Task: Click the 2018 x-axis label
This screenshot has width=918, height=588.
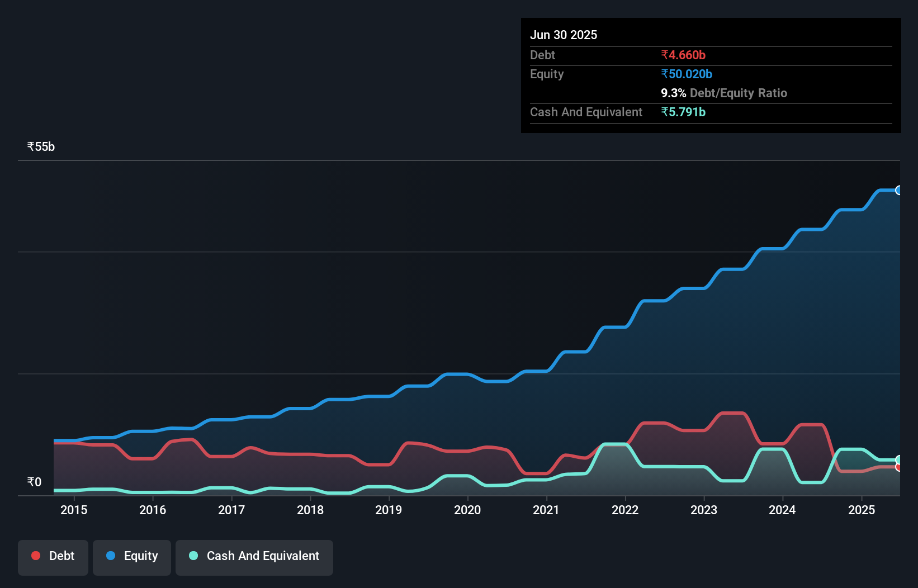Action: tap(310, 510)
